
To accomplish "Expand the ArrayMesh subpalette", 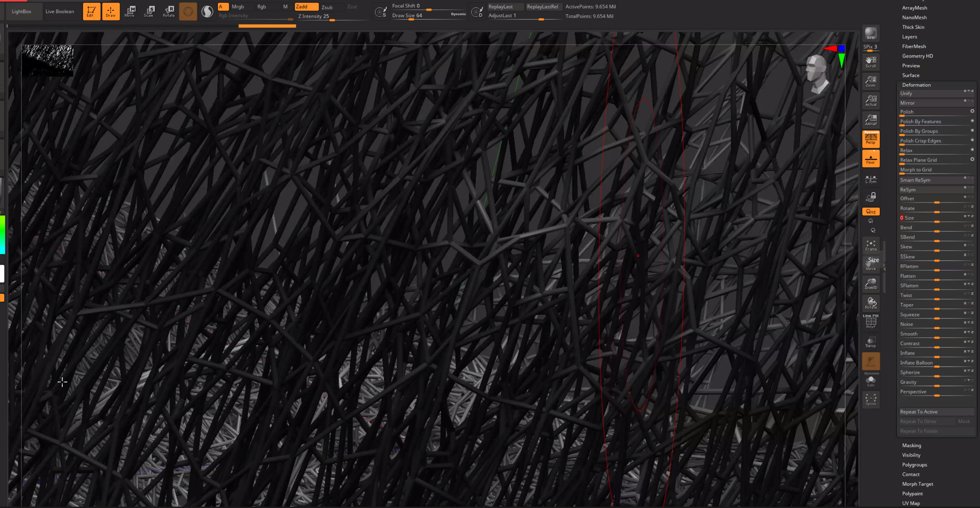I will coord(914,8).
